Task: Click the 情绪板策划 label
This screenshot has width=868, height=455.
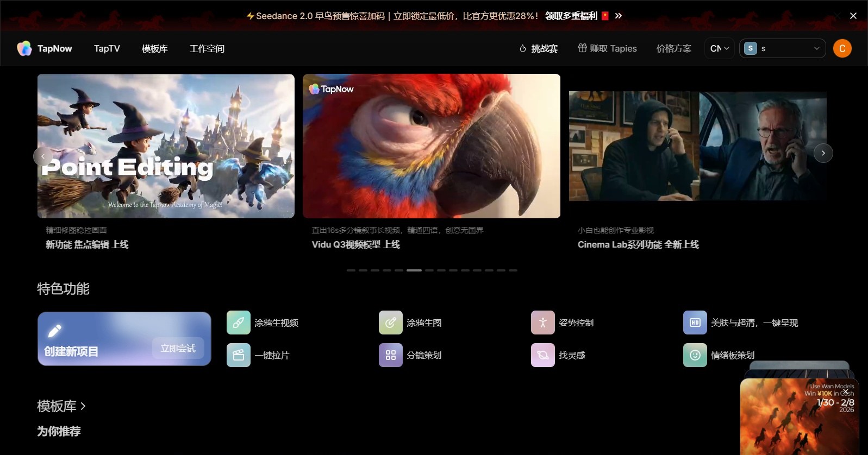Action: pos(733,355)
